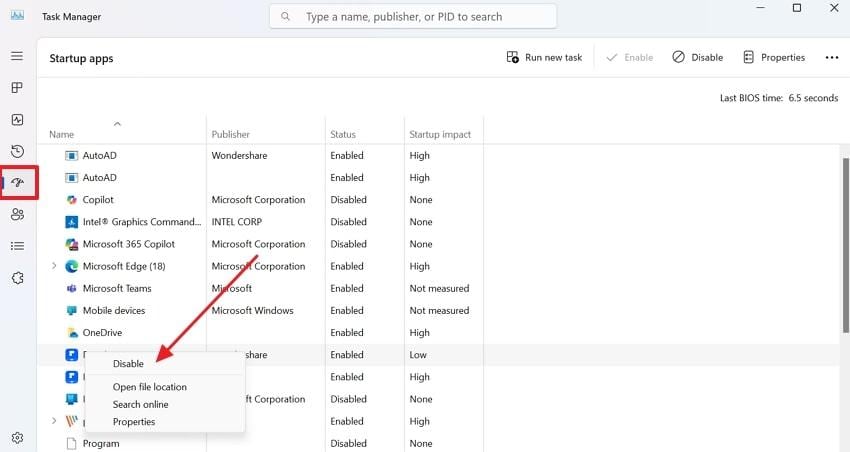Select Intel® Graphics Command row name
Image resolution: width=850 pixels, height=452 pixels.
click(142, 222)
